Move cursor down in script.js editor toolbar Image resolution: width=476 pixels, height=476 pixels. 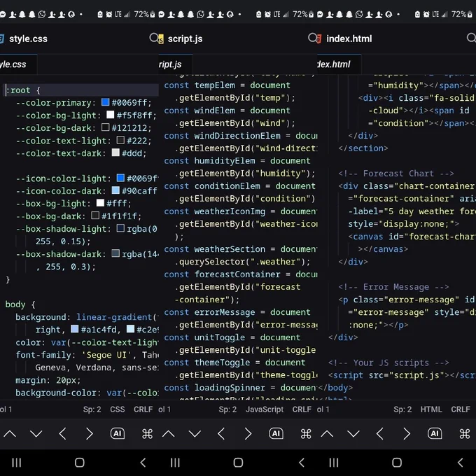[195, 434]
